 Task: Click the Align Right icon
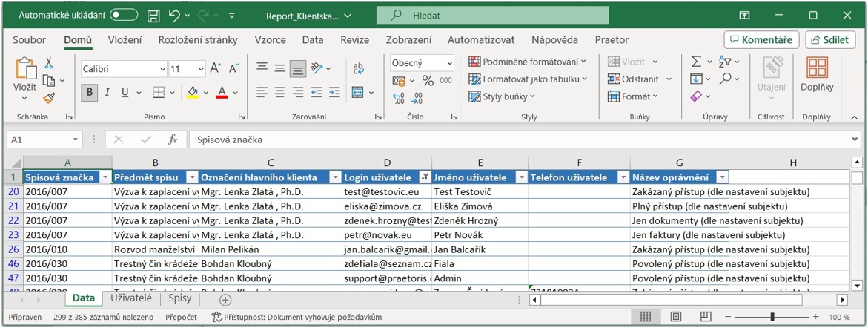click(299, 93)
